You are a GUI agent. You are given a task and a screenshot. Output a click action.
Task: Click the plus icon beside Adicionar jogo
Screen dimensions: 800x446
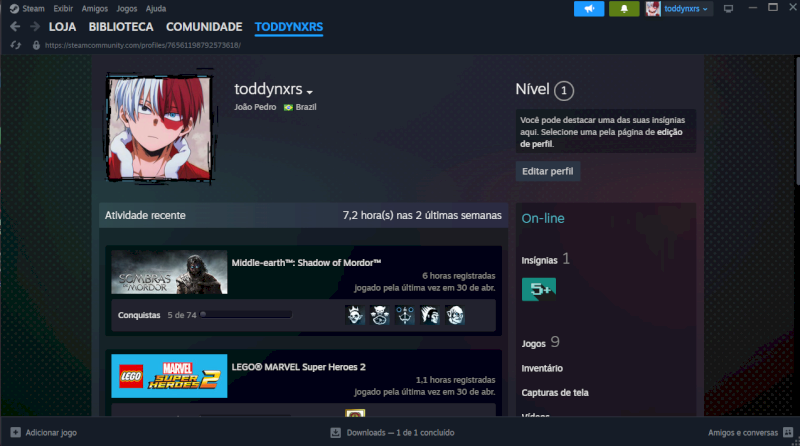(16, 432)
